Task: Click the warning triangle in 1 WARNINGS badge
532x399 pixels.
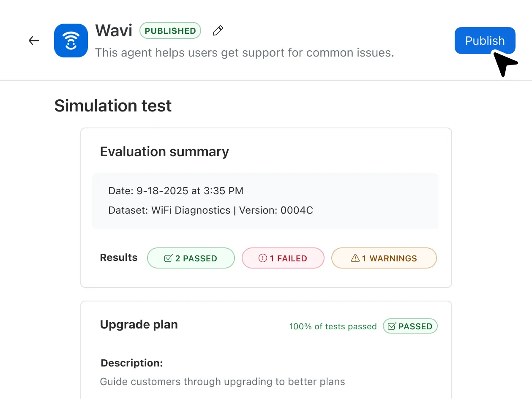Action: click(355, 258)
